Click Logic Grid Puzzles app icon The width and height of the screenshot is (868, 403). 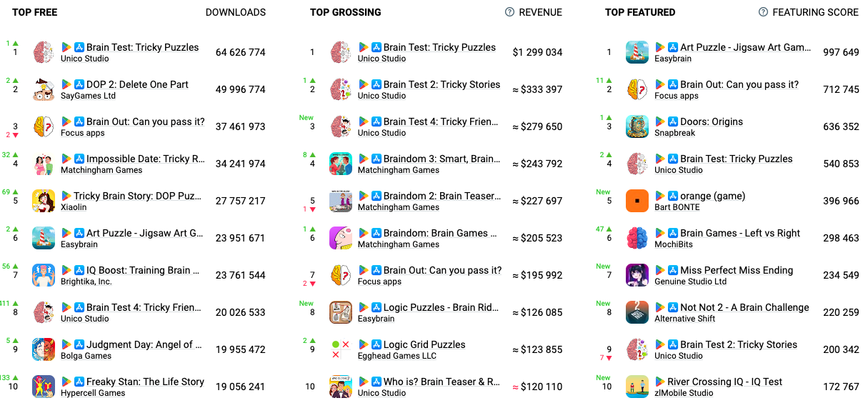tap(341, 349)
